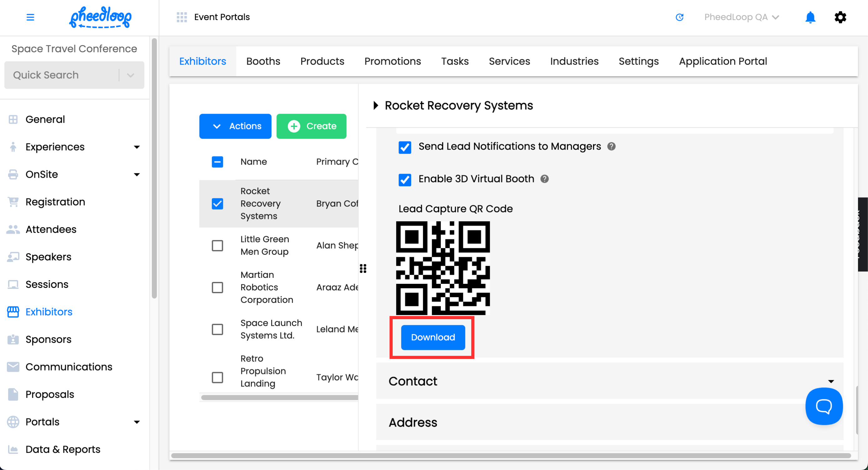Open the Actions dropdown button
Viewport: 868px width, 470px height.
click(235, 126)
